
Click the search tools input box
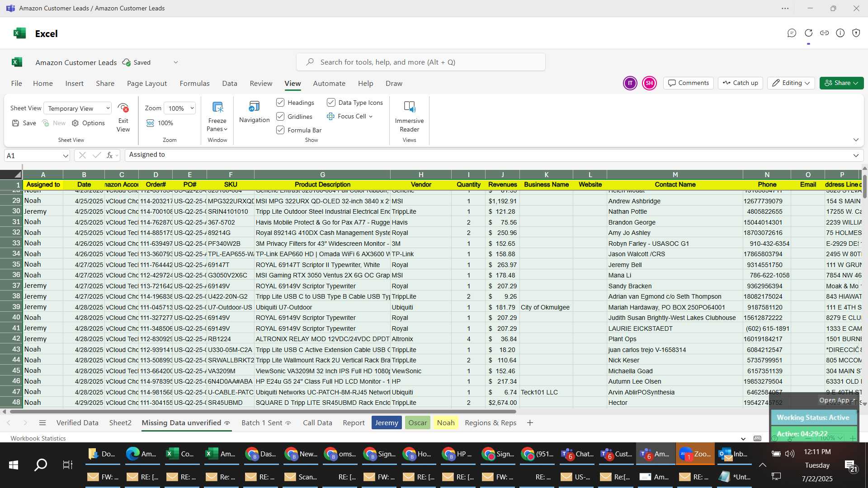pos(421,62)
